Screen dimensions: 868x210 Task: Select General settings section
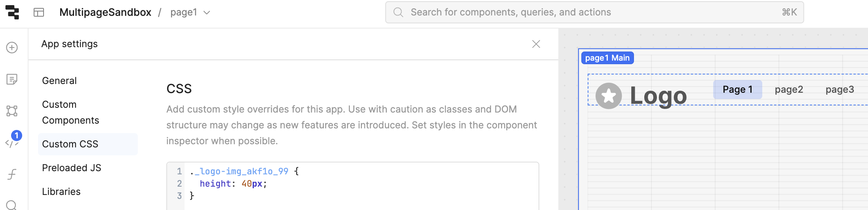coord(59,80)
